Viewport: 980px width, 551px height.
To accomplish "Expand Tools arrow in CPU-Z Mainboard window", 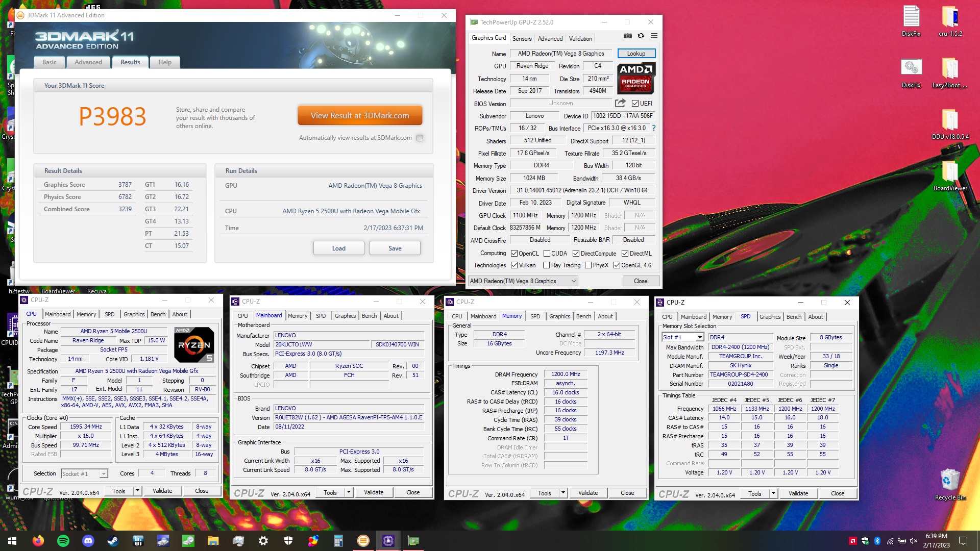I will click(349, 493).
